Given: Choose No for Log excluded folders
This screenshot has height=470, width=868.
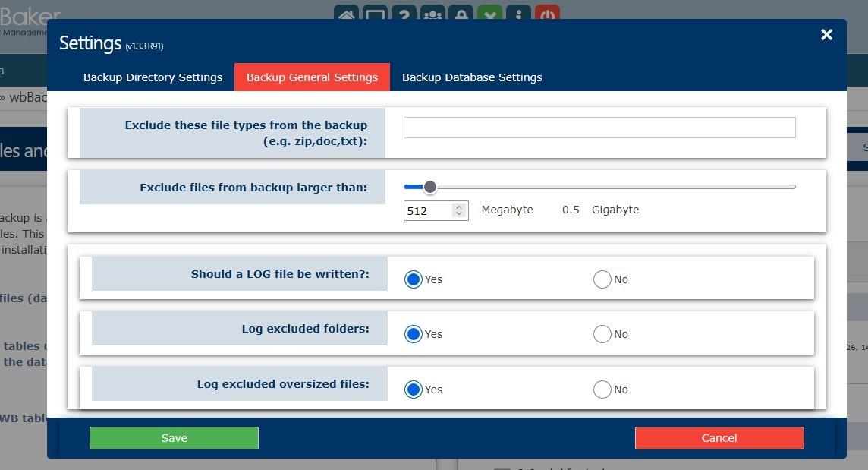Looking at the screenshot, I should (x=602, y=334).
